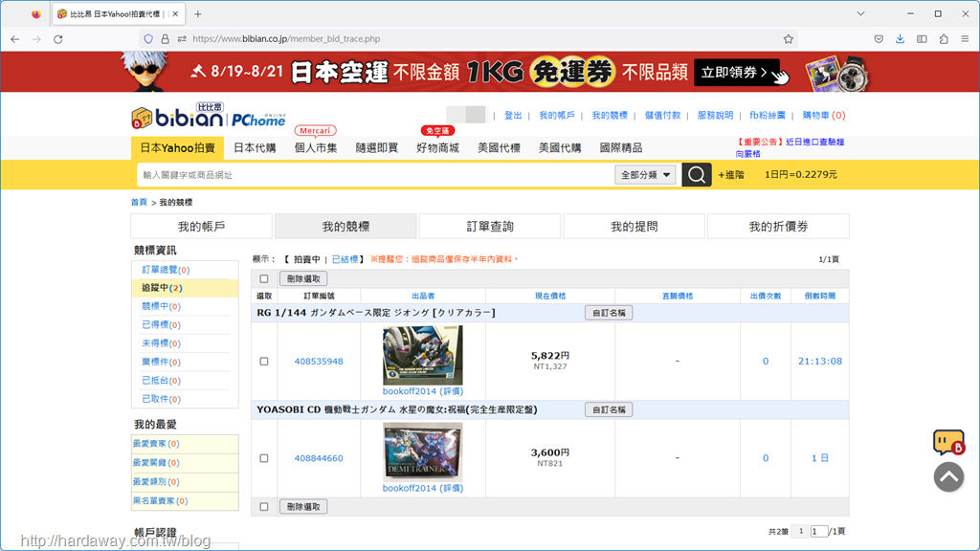Click the page number input field
The image size is (980, 551).
coord(819,532)
